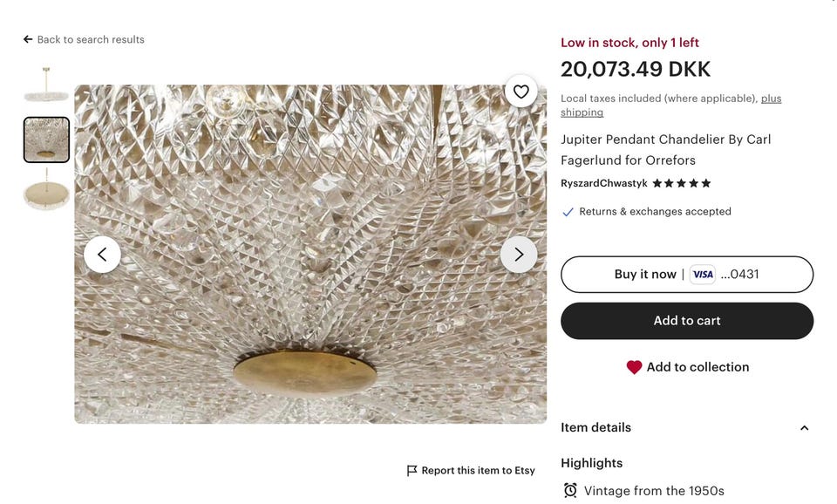Select the crystal close-up thumbnail

(x=46, y=140)
